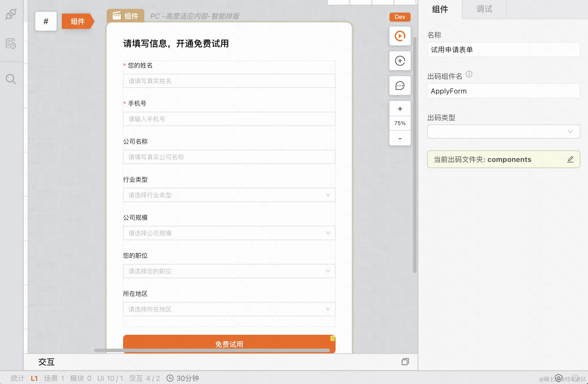Expand the 出码类型 dropdown
588x384 pixels.
pyautogui.click(x=503, y=132)
